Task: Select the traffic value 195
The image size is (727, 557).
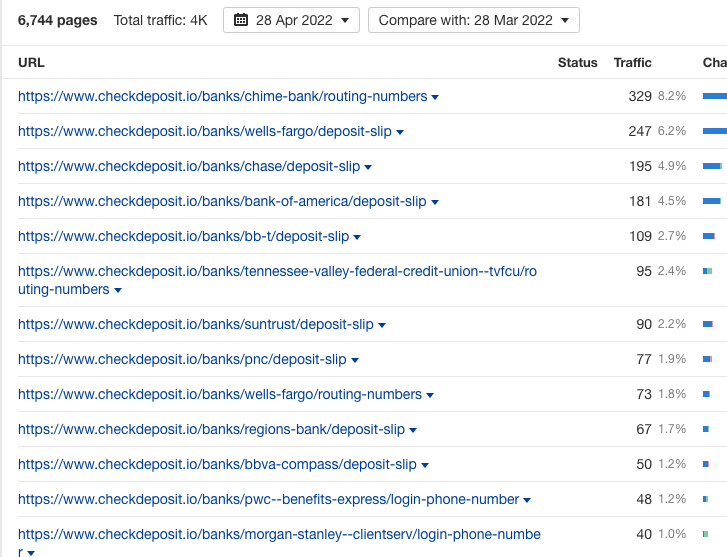Action: [x=640, y=166]
